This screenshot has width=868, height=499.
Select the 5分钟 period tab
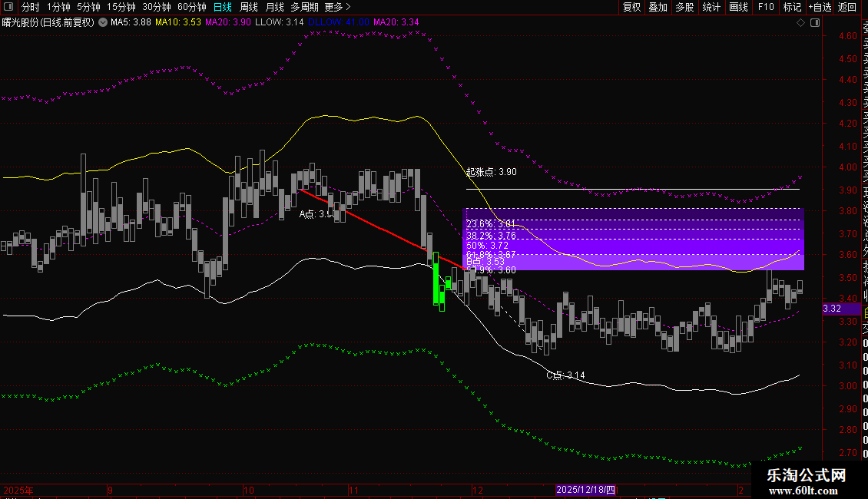[x=88, y=7]
